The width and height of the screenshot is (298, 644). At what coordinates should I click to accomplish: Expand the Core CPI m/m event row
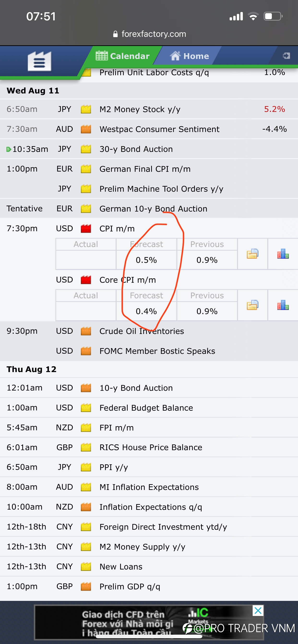[149, 280]
